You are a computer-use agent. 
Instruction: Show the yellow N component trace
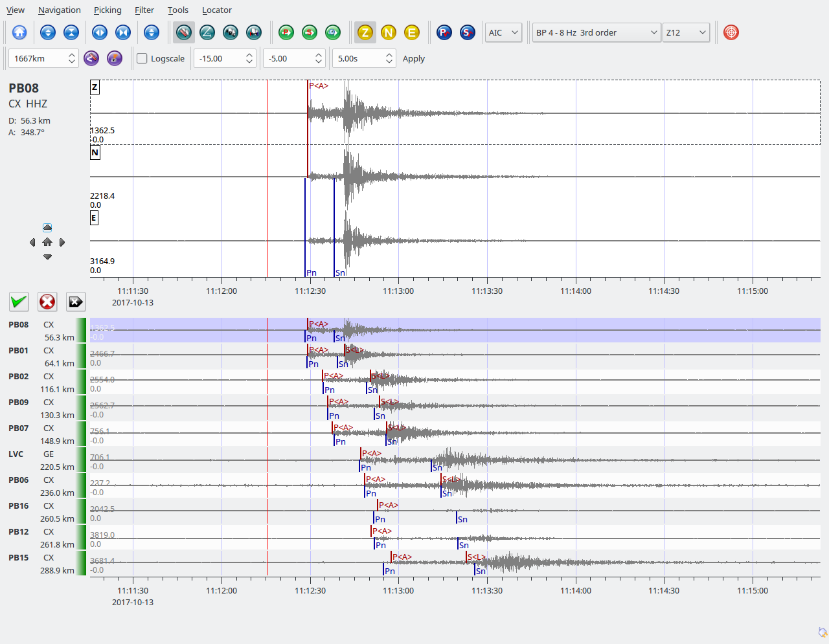(389, 32)
